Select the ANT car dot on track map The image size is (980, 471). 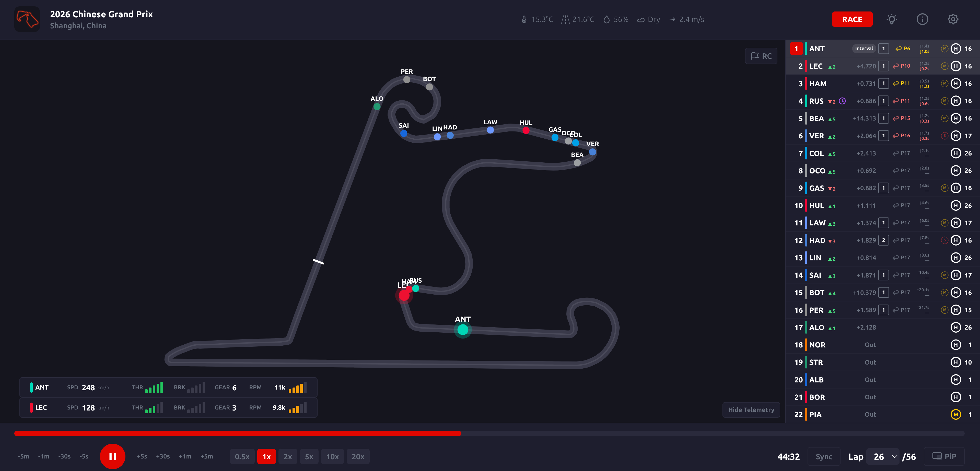[x=463, y=330]
